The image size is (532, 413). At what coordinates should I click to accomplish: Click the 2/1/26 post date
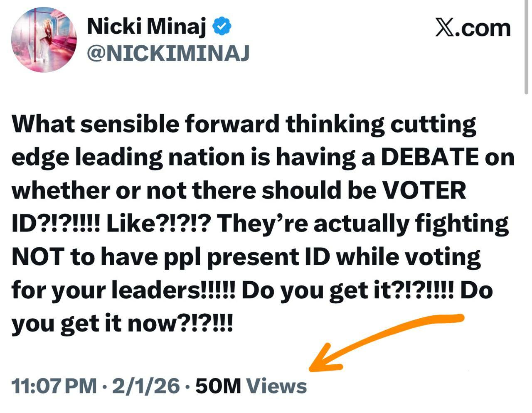tap(146, 386)
